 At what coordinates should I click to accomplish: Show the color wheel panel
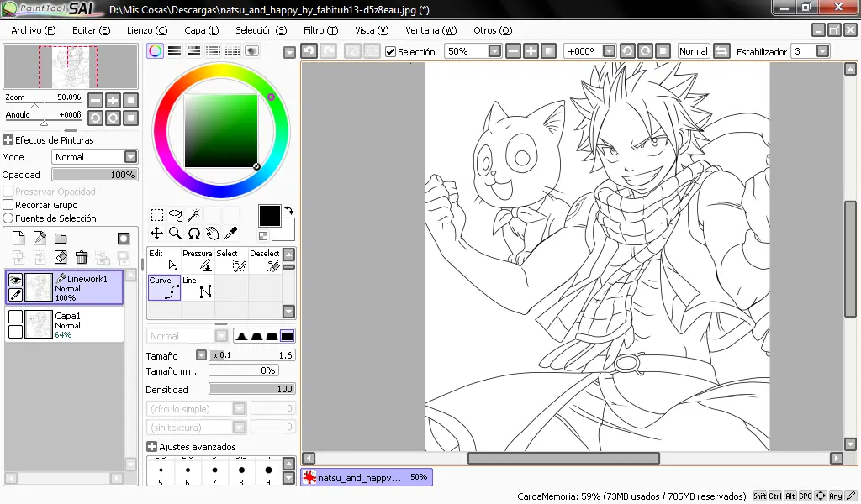point(156,51)
